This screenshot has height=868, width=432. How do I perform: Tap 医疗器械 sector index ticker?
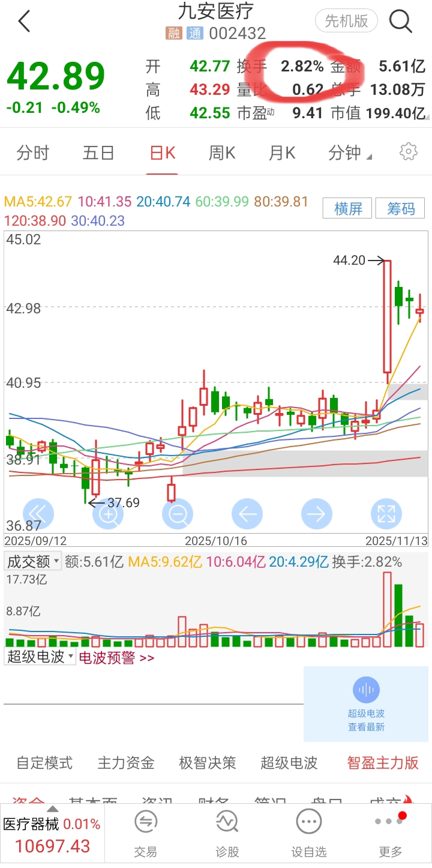(52, 836)
